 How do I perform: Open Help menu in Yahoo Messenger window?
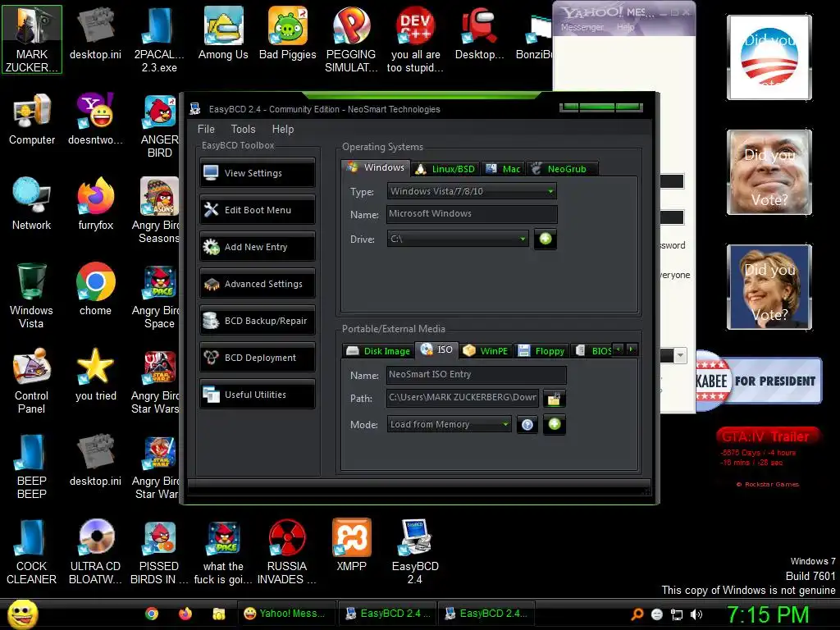click(625, 27)
